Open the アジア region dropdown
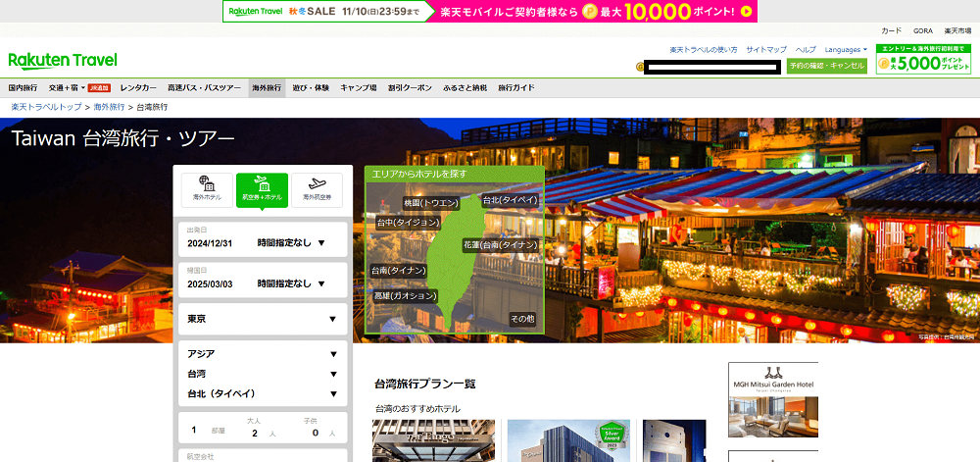 [x=262, y=354]
